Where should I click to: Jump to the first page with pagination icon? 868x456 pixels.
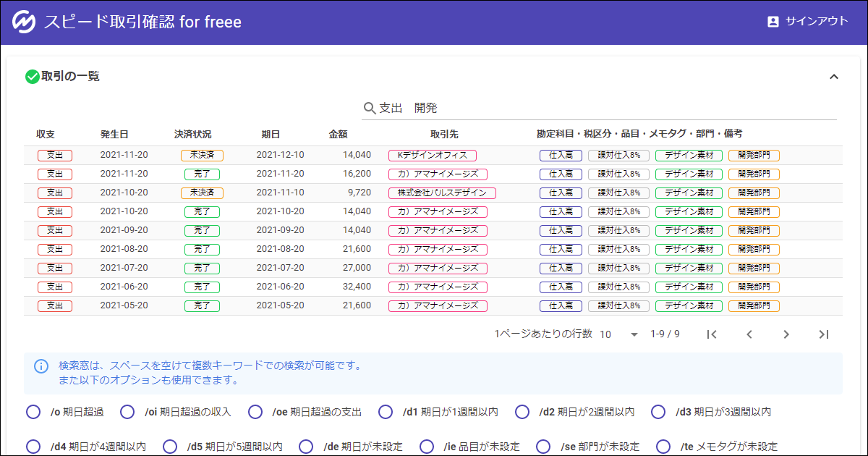(x=712, y=334)
